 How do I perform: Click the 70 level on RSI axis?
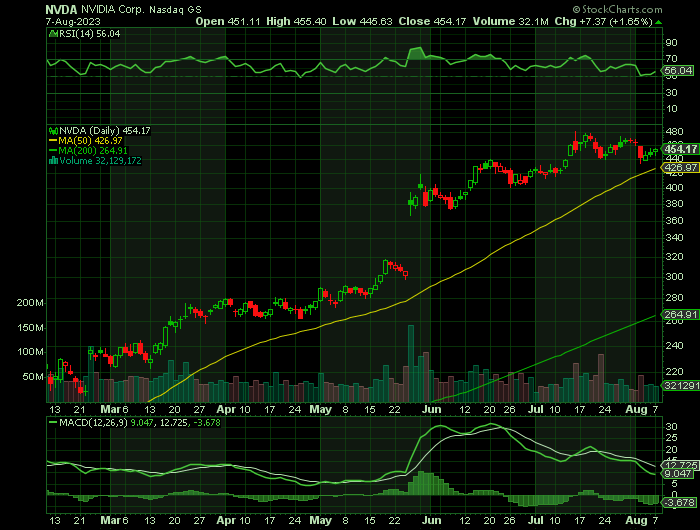point(671,58)
